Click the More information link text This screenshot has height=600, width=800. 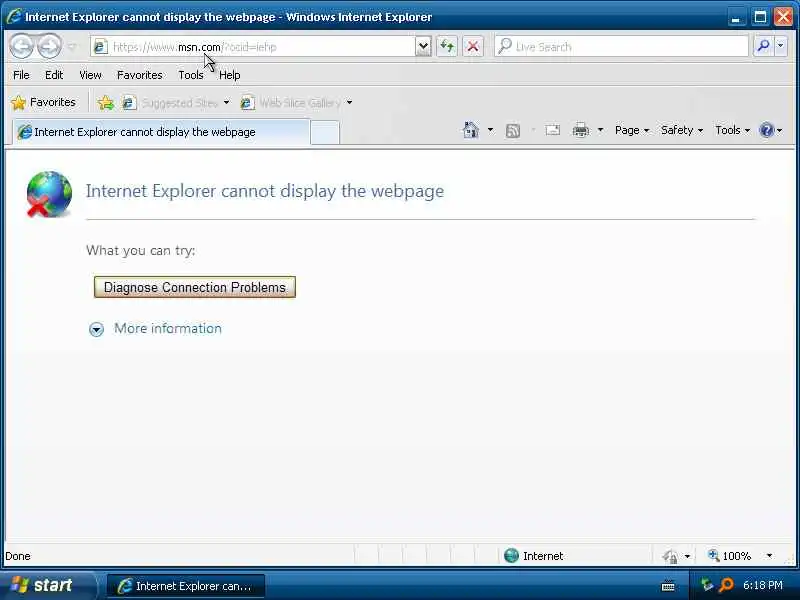(x=168, y=328)
